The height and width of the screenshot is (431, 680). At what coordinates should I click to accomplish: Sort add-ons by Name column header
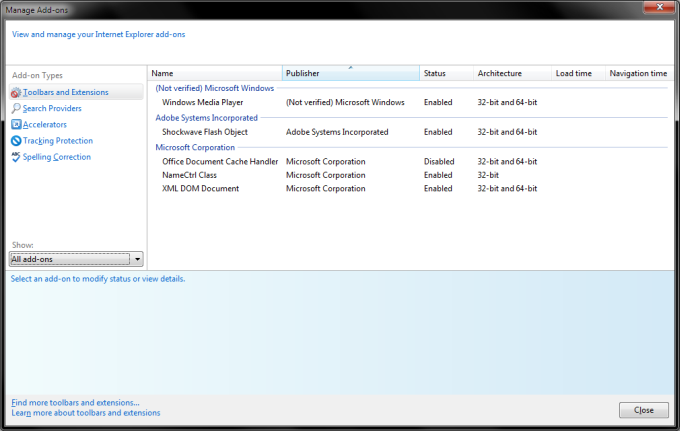point(214,74)
